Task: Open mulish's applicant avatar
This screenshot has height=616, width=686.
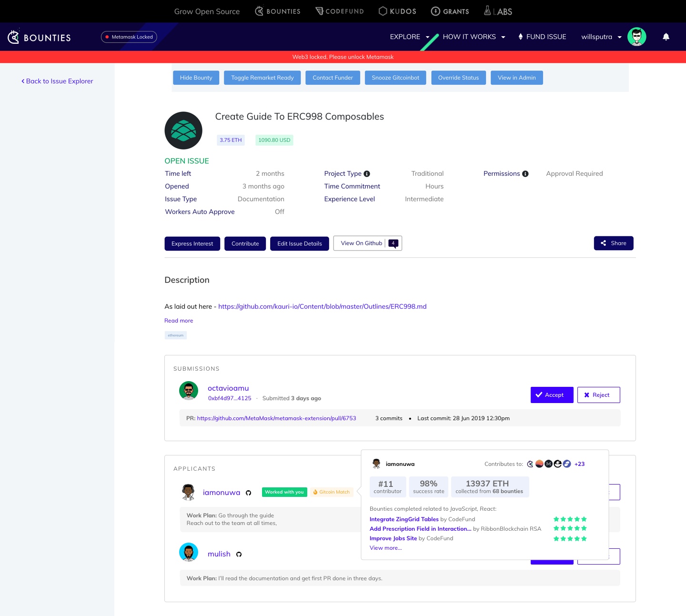Action: click(x=189, y=552)
